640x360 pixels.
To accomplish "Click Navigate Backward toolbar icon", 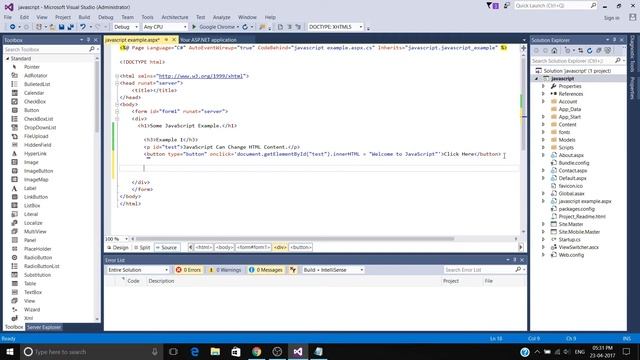I will 12,27.
